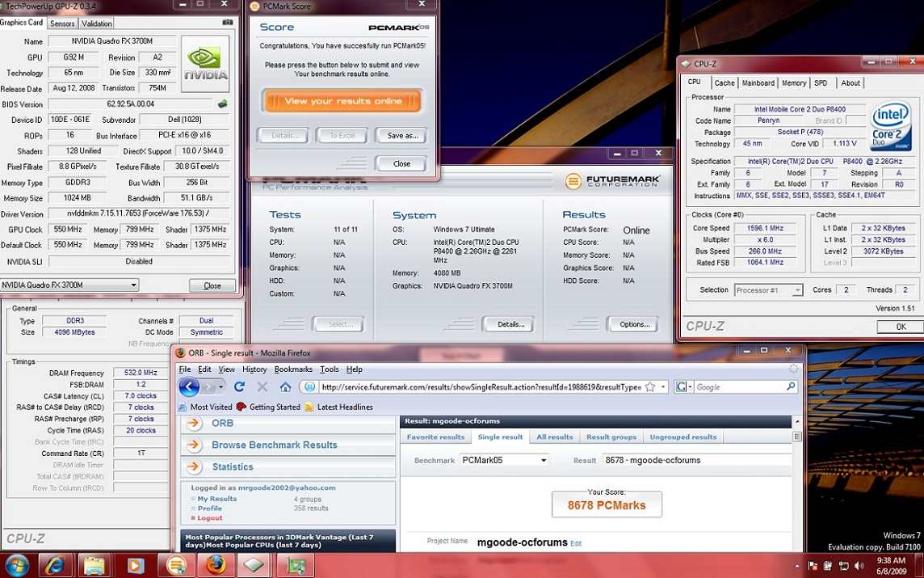The image size is (924, 578).
Task: Click Firefox page vertical scrollbar up arrow
Action: coord(797,422)
